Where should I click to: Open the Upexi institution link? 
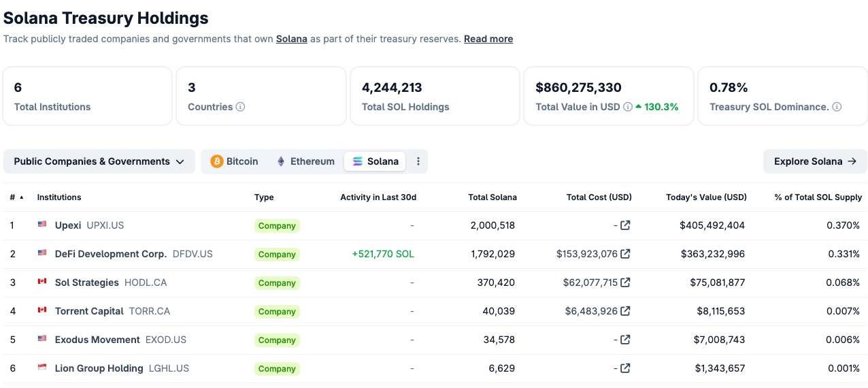pos(68,225)
